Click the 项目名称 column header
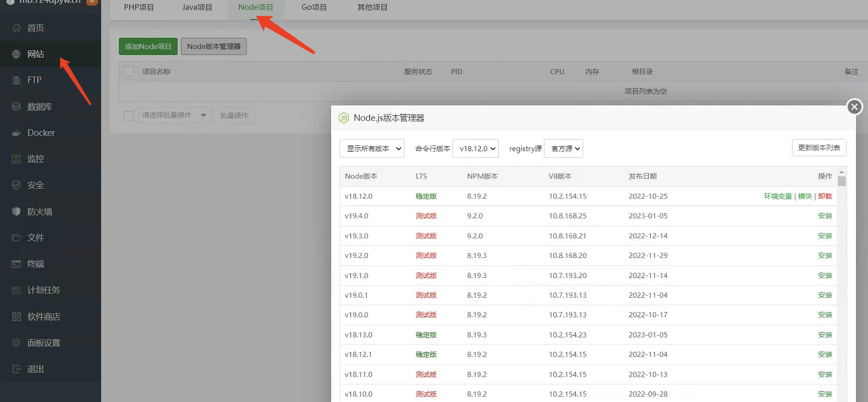 [156, 71]
